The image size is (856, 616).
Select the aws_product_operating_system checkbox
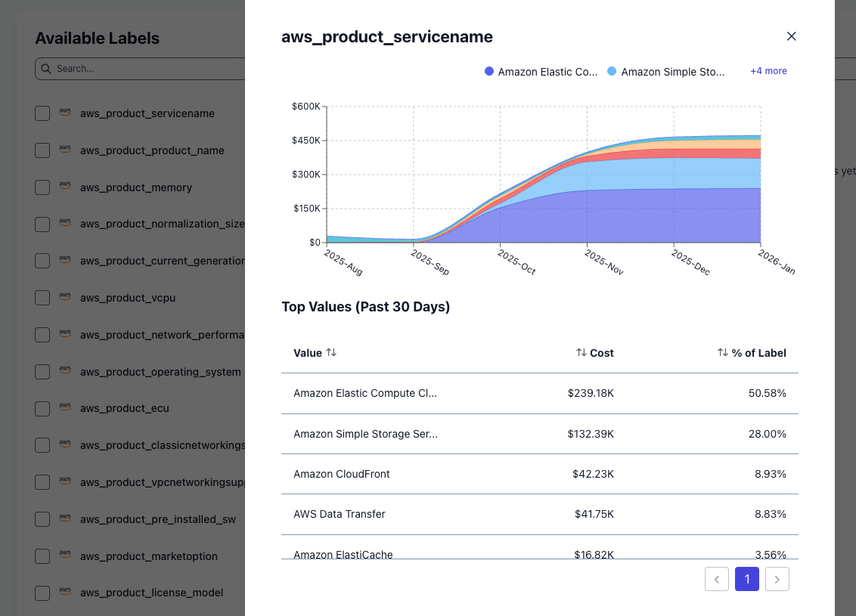tap(42, 371)
